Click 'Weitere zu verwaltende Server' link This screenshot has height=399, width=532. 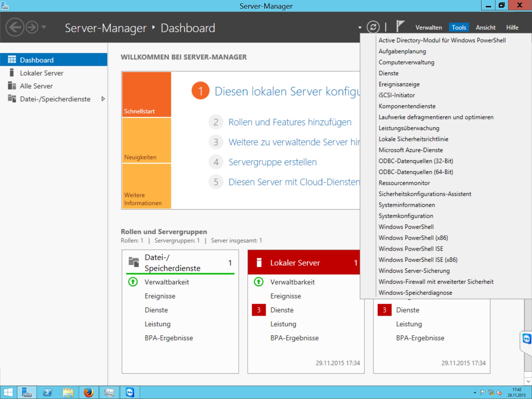[294, 142]
